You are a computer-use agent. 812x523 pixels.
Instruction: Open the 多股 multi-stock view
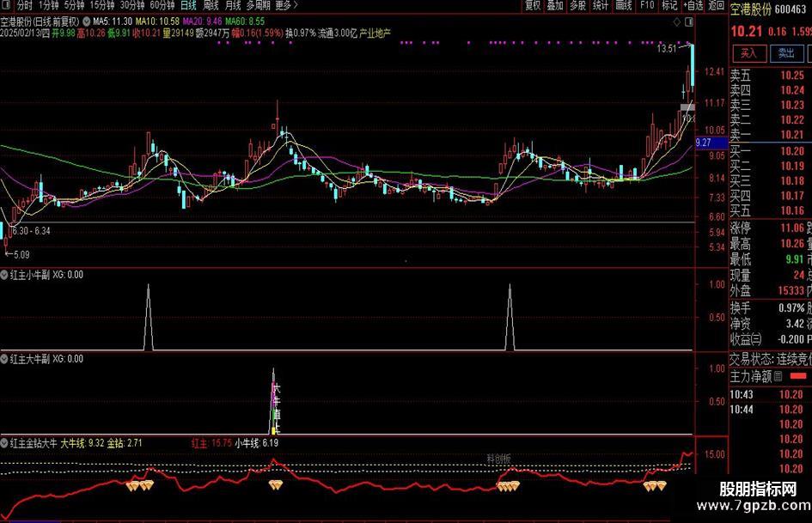(578, 5)
